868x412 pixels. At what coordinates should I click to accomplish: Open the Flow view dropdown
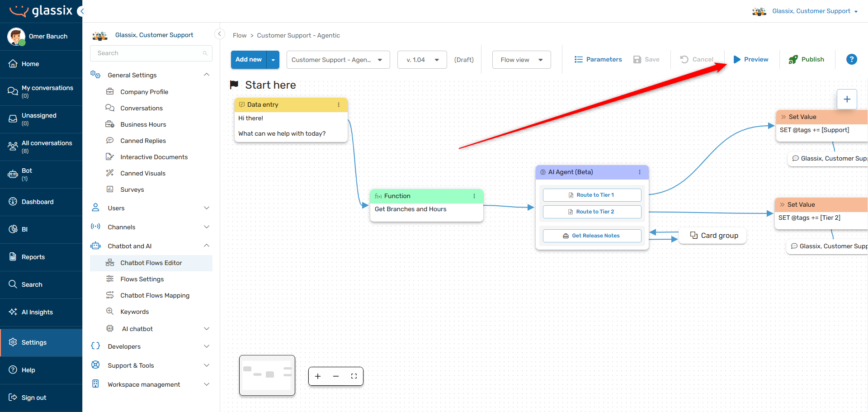[x=522, y=60]
